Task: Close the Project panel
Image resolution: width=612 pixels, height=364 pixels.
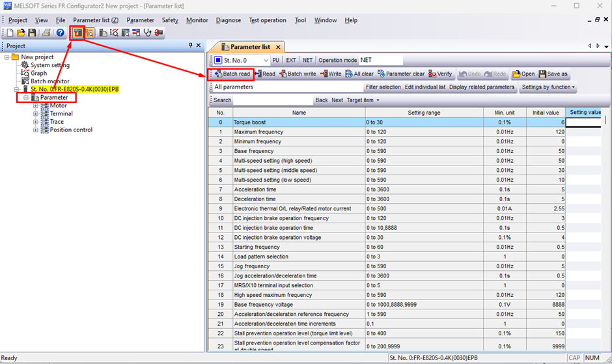Action: point(199,46)
